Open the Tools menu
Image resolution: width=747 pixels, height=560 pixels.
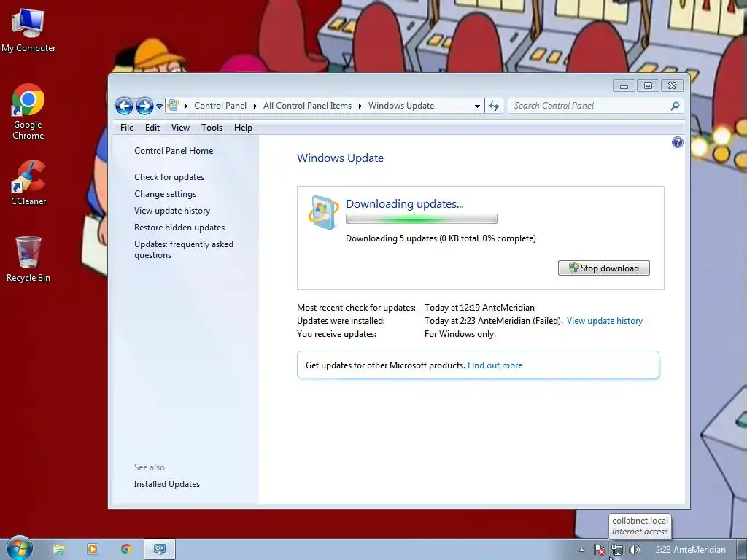[x=212, y=128]
